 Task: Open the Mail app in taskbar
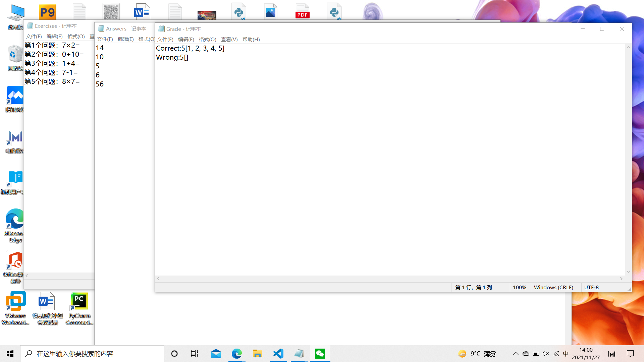(216, 354)
